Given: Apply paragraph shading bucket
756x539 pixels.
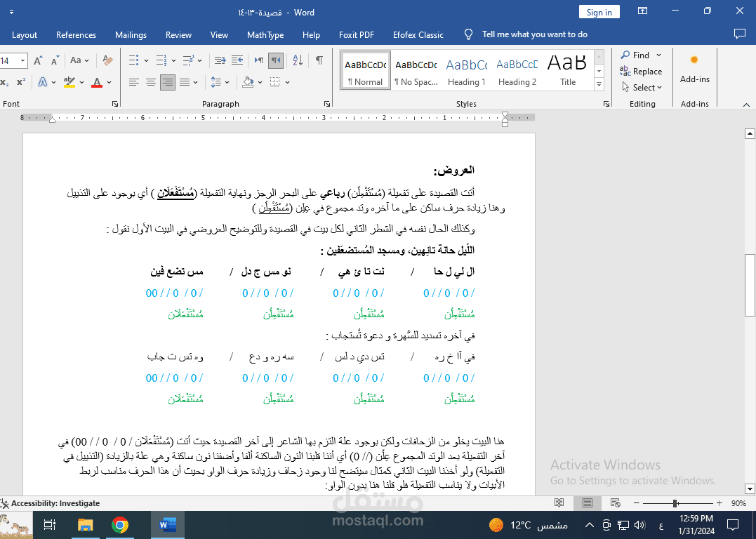Looking at the screenshot, I should click(248, 82).
